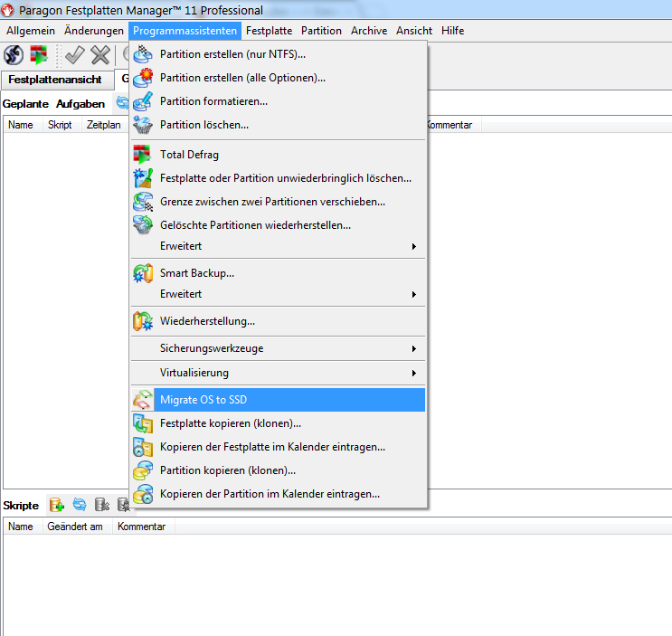This screenshot has height=636, width=672.
Task: Select Partition erstellen (nur NTFS)...
Action: click(279, 54)
